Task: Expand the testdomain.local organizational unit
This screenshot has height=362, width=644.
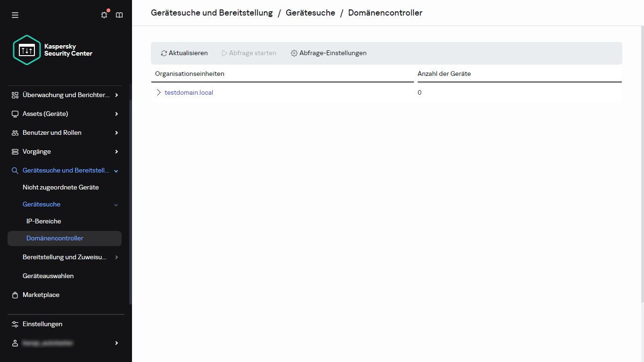Action: [158, 92]
